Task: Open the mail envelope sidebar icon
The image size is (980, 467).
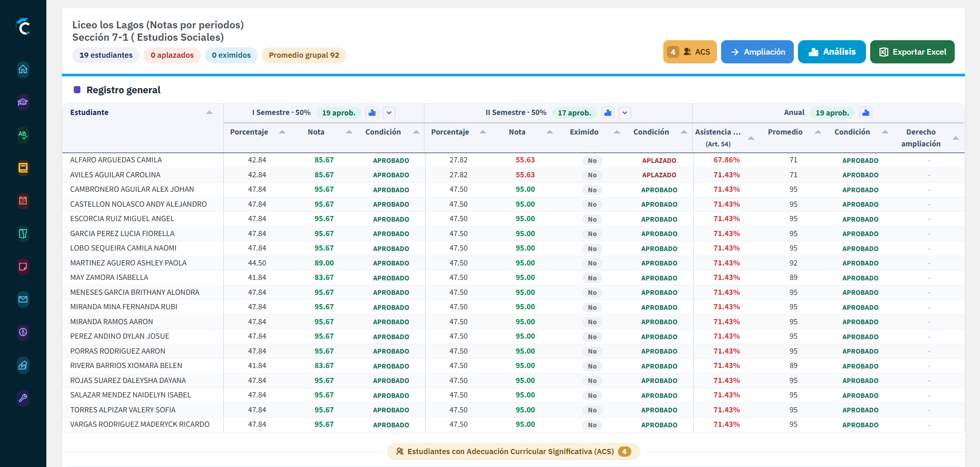Action: [x=23, y=299]
